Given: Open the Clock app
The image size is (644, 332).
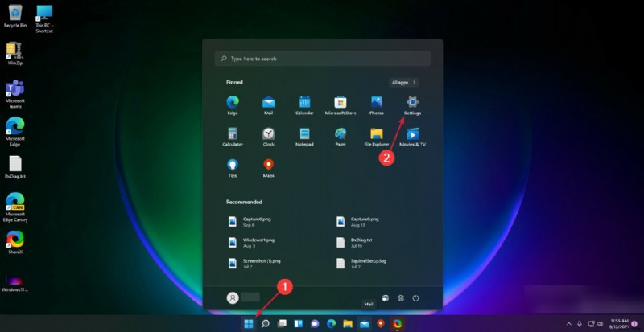Looking at the screenshot, I should [x=269, y=137].
